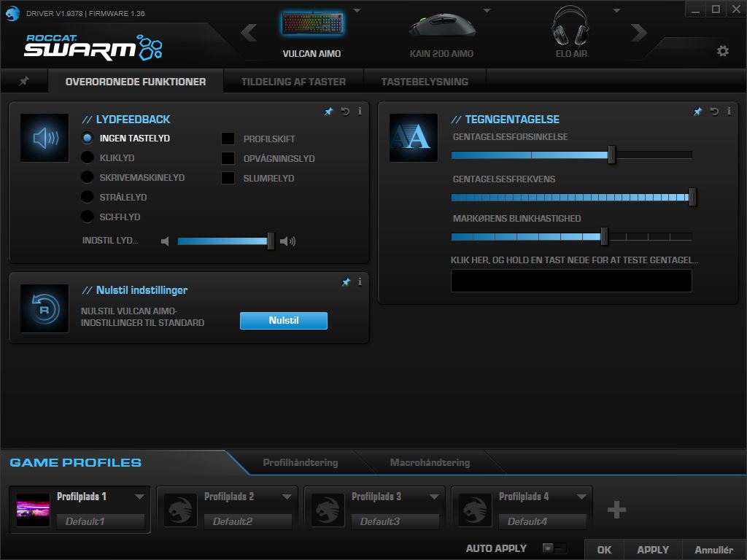Switch to Tildeling af Taster tab
The height and width of the screenshot is (560, 747).
293,82
